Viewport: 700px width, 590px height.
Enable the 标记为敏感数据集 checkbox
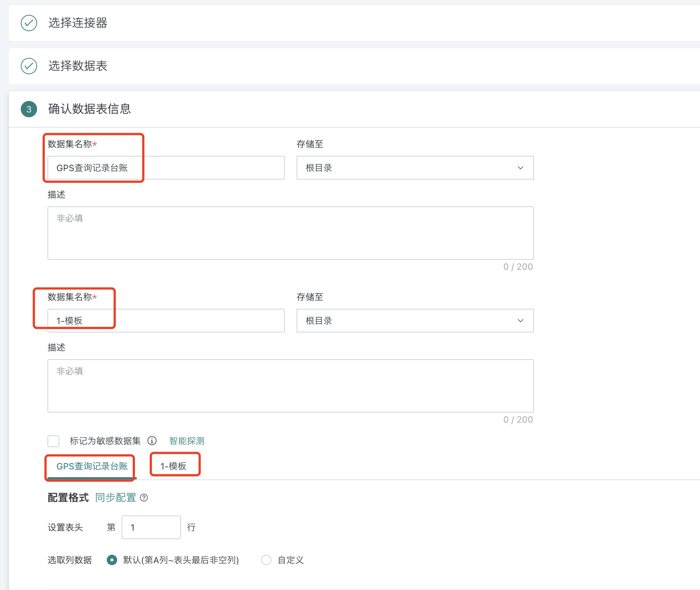(x=53, y=441)
